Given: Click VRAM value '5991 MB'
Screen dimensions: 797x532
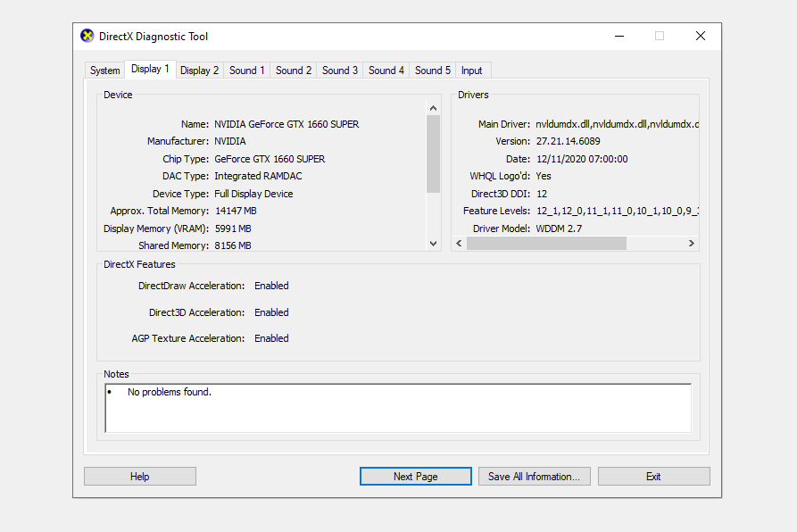Looking at the screenshot, I should click(x=233, y=229).
